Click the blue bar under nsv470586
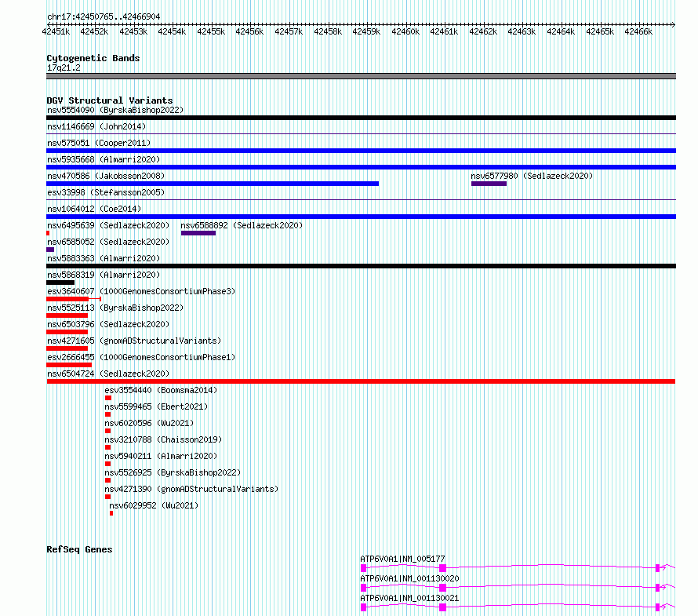 point(213,184)
